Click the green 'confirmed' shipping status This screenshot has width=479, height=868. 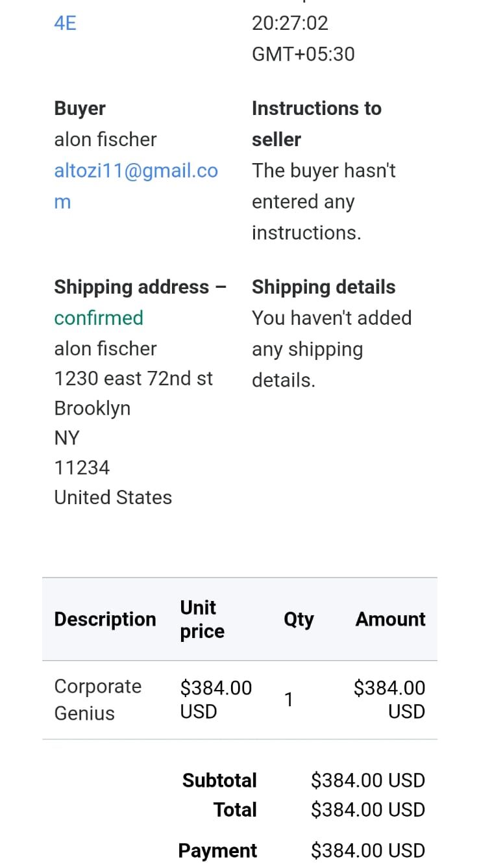point(99,318)
